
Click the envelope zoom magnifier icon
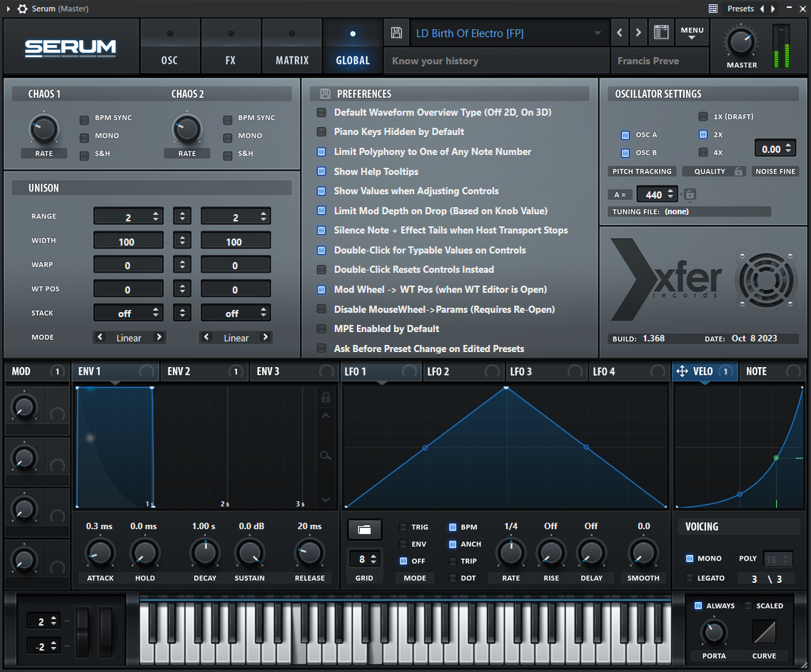coord(326,455)
